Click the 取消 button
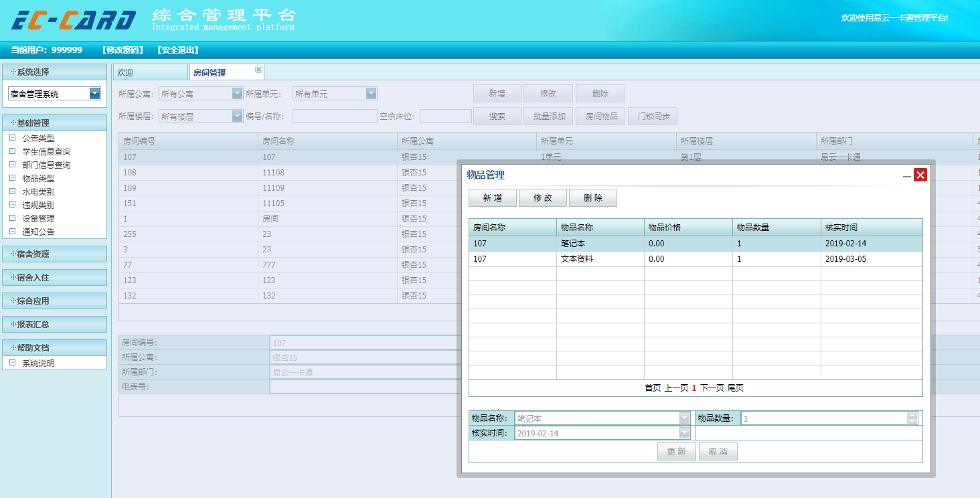The height and width of the screenshot is (498, 980). click(x=718, y=452)
